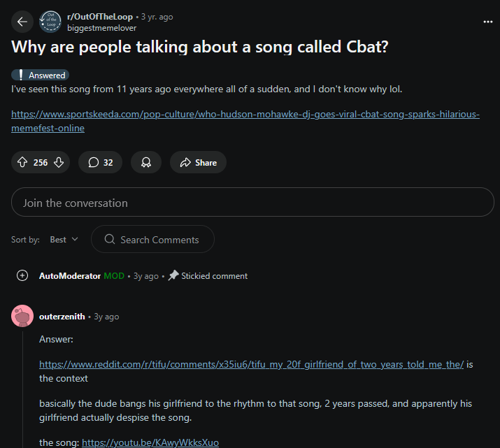The height and width of the screenshot is (448, 500).
Task: Open the Sort by Best dropdown
Action: 64,239
